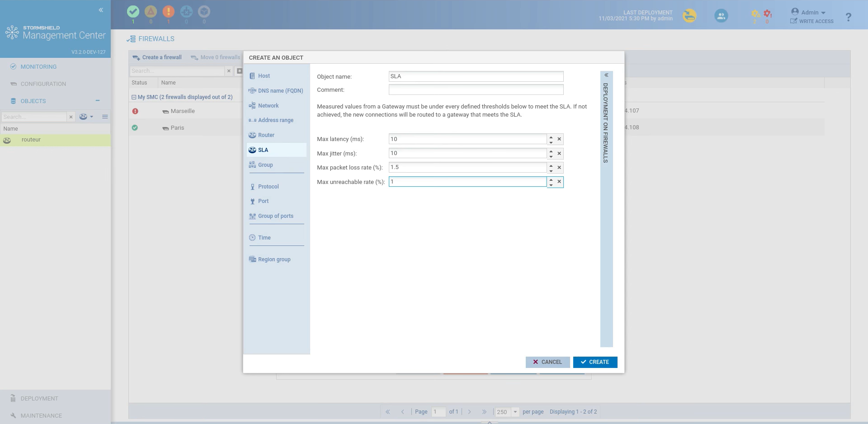Open the Monitoring menu
Viewport: 868px width, 424px height.
(38, 67)
